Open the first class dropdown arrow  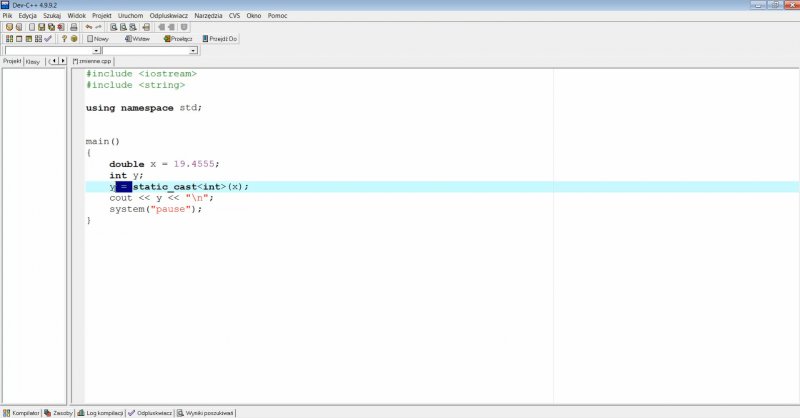coord(96,50)
